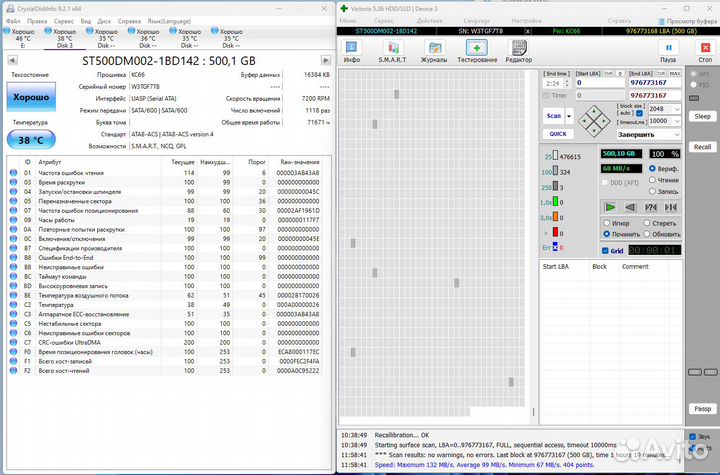The width and height of the screenshot is (720, 475).
Task: Choose the Игнор error action
Action: point(607,223)
